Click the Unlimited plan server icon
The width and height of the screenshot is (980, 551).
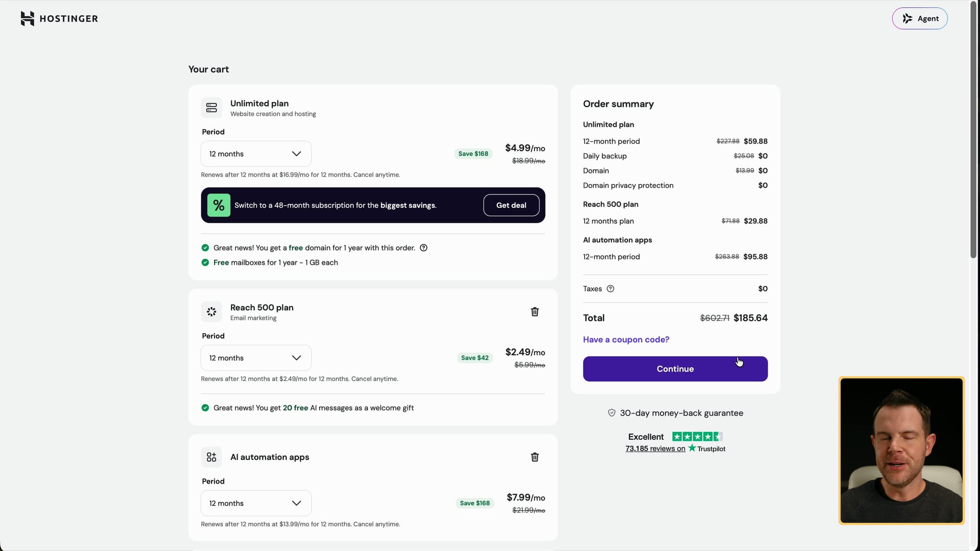point(211,108)
